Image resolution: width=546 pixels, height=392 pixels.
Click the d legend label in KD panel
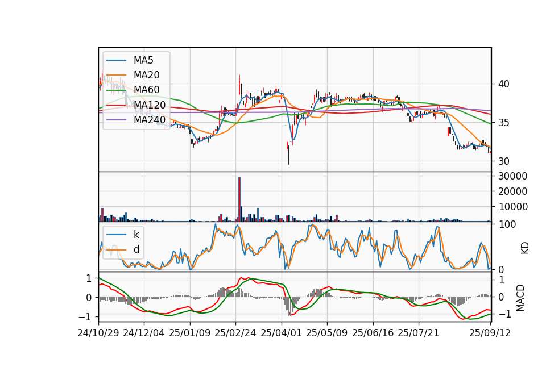[x=136, y=249]
